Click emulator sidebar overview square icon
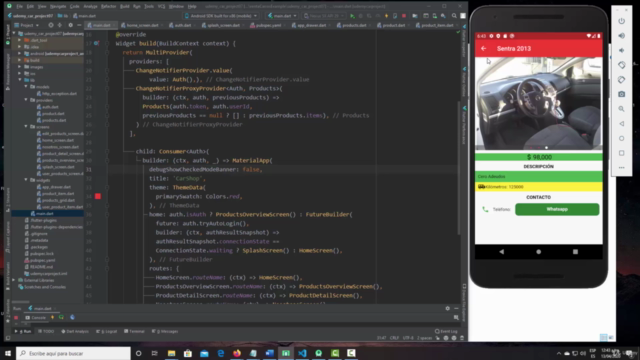 621,153
